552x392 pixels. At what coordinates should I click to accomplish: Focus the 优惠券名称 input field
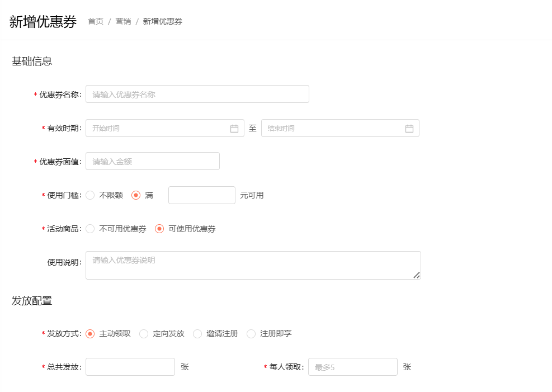[x=197, y=94]
